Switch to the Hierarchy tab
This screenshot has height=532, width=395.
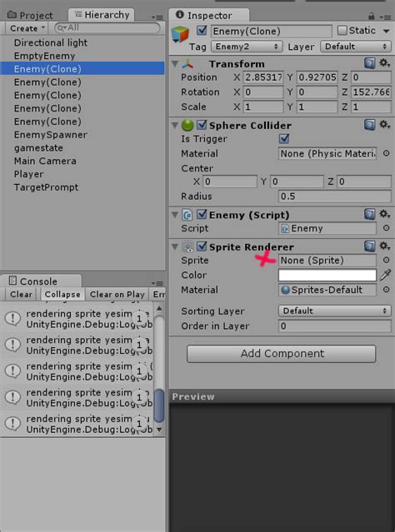click(x=102, y=15)
